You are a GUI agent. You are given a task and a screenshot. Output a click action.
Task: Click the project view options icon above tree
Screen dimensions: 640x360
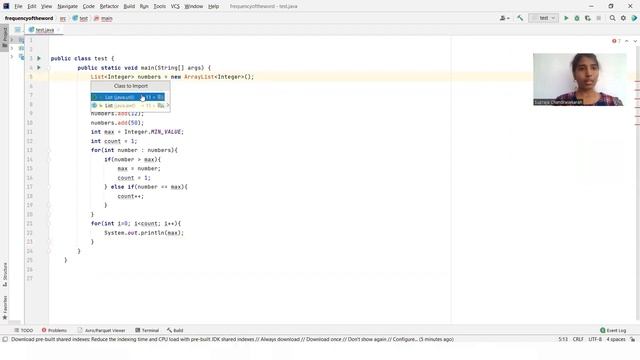coord(18,30)
